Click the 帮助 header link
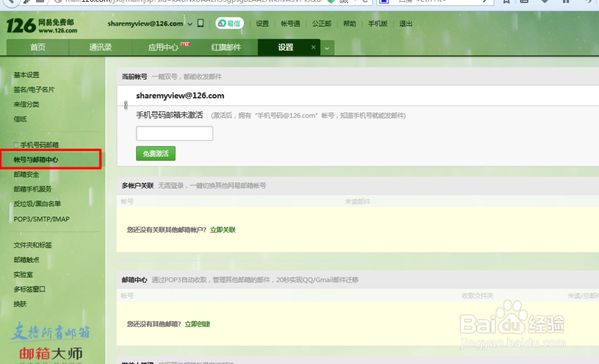 [350, 24]
